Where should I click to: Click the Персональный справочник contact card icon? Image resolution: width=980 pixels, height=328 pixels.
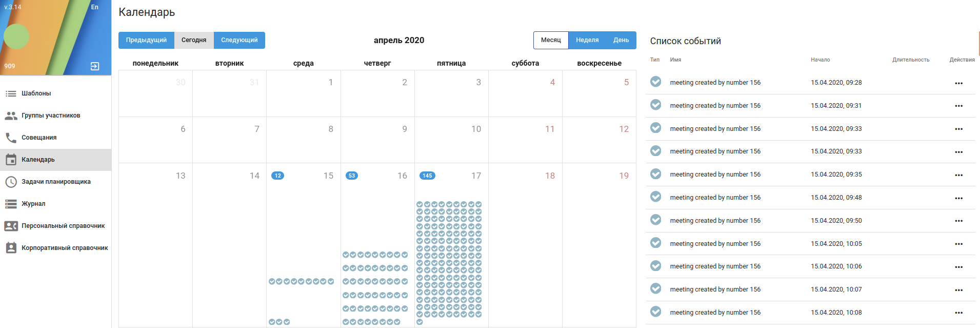point(11,226)
